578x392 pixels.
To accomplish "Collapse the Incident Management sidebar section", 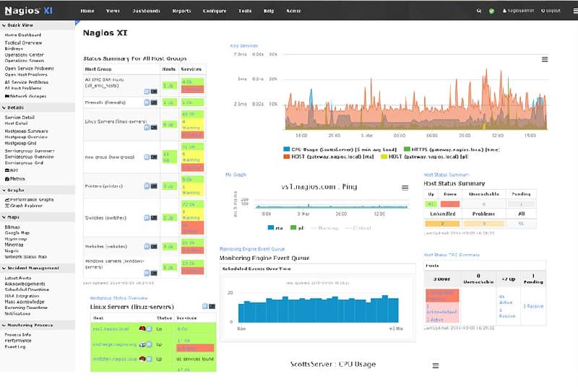I will tap(30, 268).
